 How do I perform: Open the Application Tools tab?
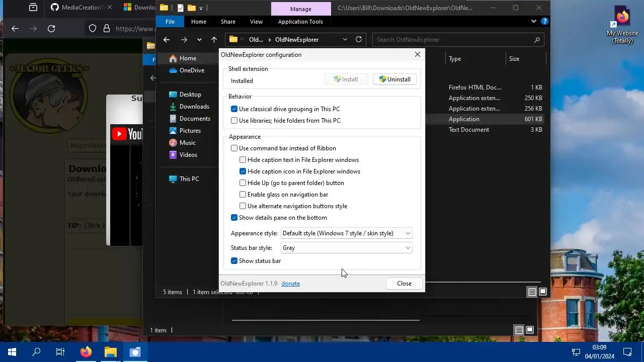click(300, 22)
